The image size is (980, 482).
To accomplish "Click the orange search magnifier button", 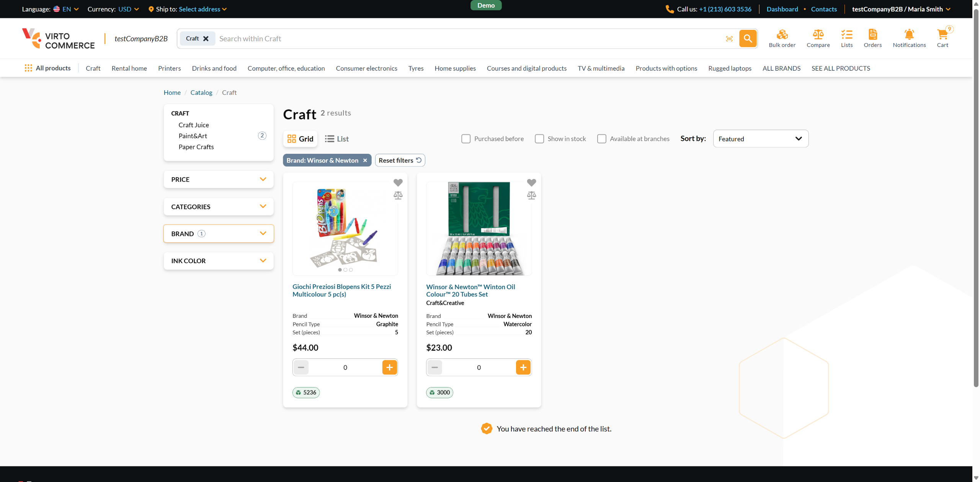I will coord(748,39).
